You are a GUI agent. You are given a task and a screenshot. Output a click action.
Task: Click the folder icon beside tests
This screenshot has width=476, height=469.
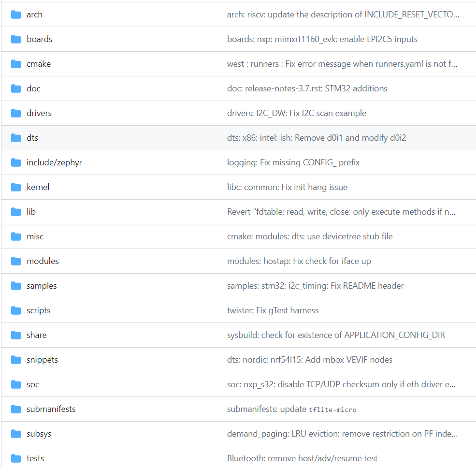pos(16,458)
